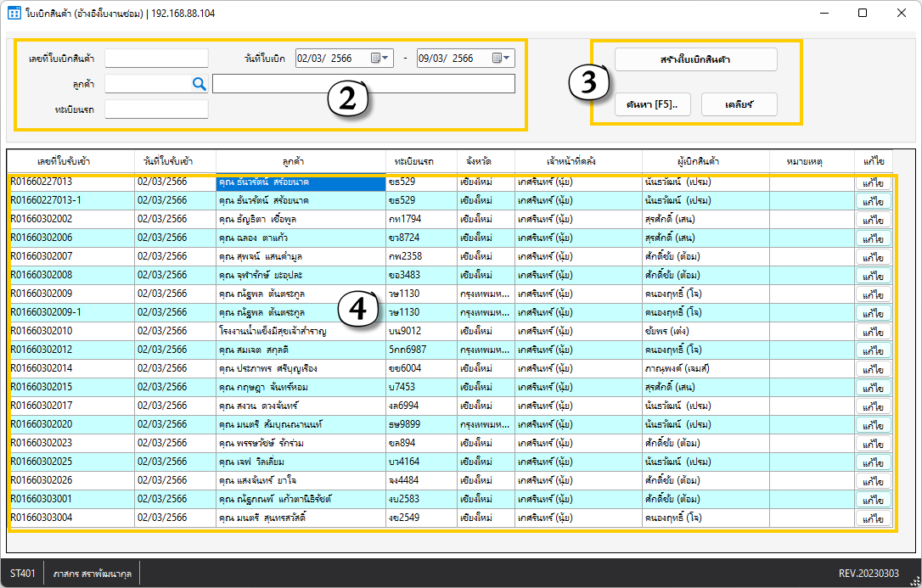Click the application icon in the title bar
Viewport: 922px width, 588px height.
pos(14,14)
